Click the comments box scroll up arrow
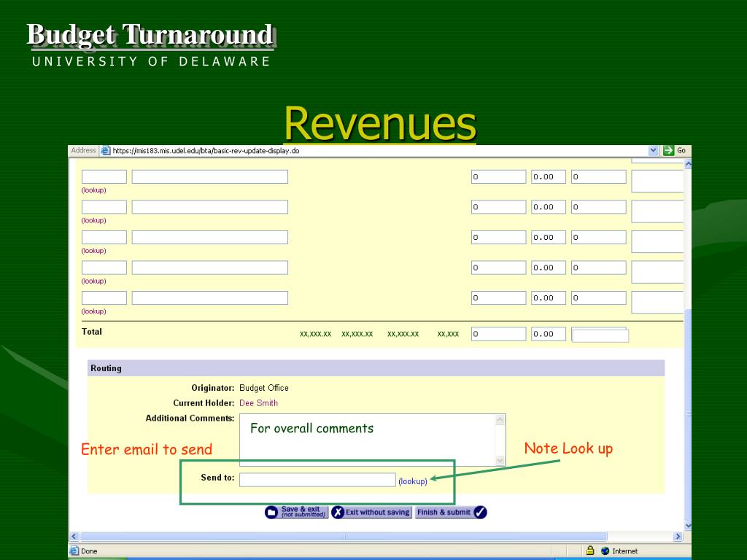Image resolution: width=747 pixels, height=560 pixels. coord(500,419)
